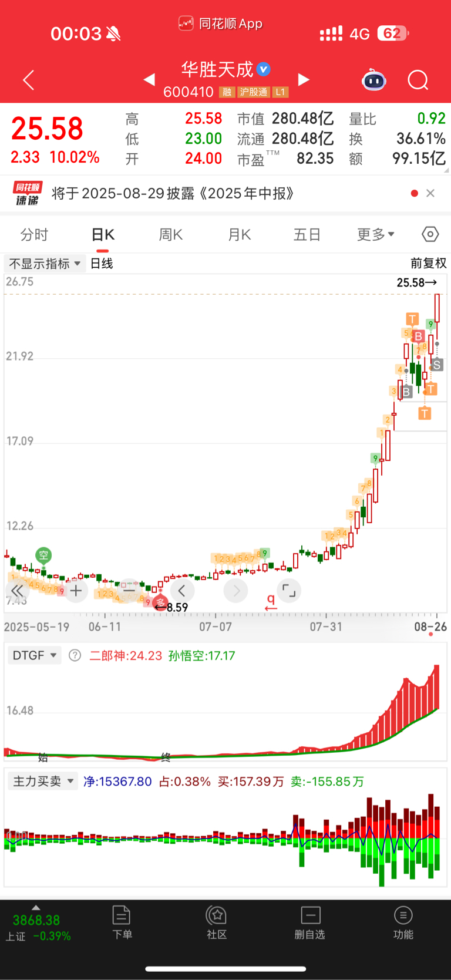Tap the 下单 order icon
This screenshot has width=451, height=980.
pos(122,922)
